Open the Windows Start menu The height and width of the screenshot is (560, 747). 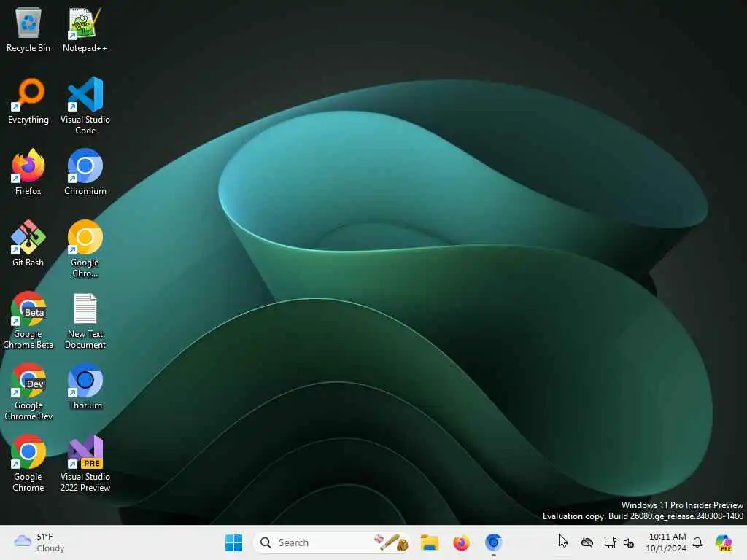point(233,542)
